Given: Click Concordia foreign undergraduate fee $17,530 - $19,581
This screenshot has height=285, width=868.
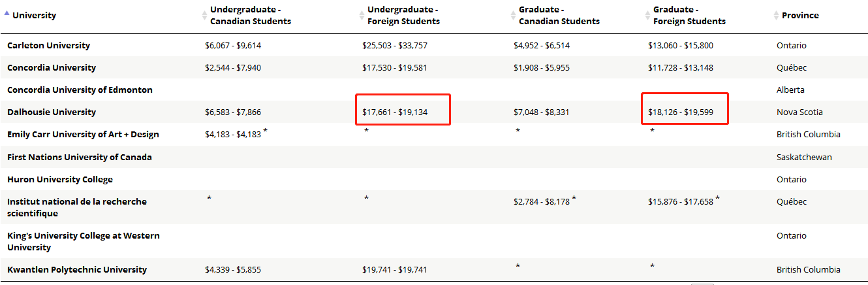Looking at the screenshot, I should coord(394,67).
